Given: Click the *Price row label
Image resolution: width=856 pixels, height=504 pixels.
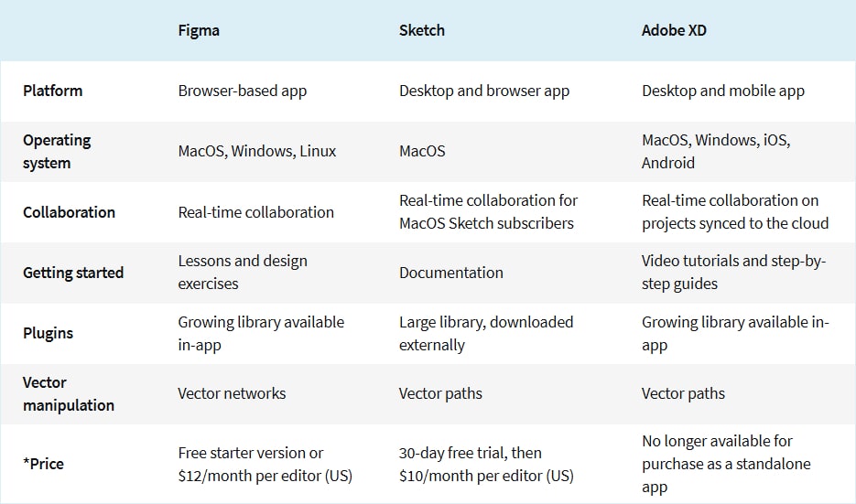Looking at the screenshot, I should click(44, 464).
